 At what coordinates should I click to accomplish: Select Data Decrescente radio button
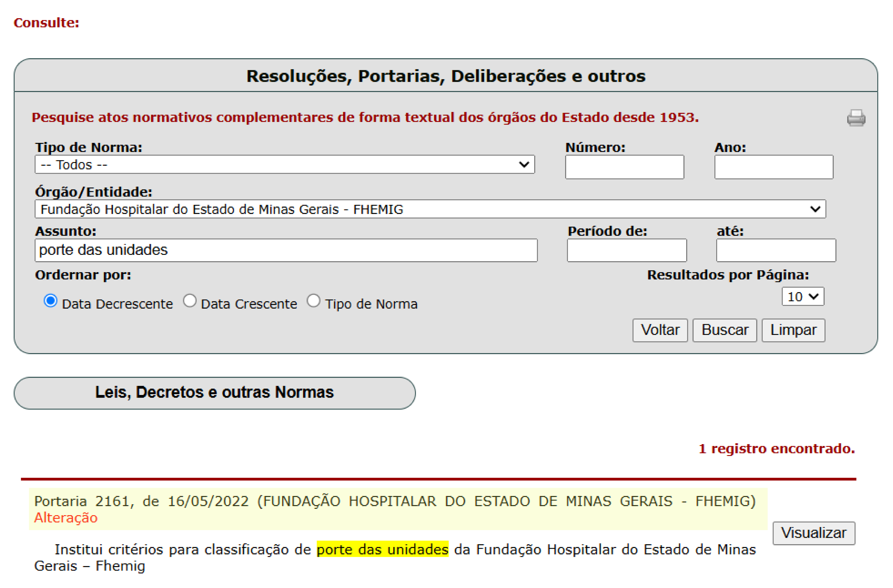51,301
